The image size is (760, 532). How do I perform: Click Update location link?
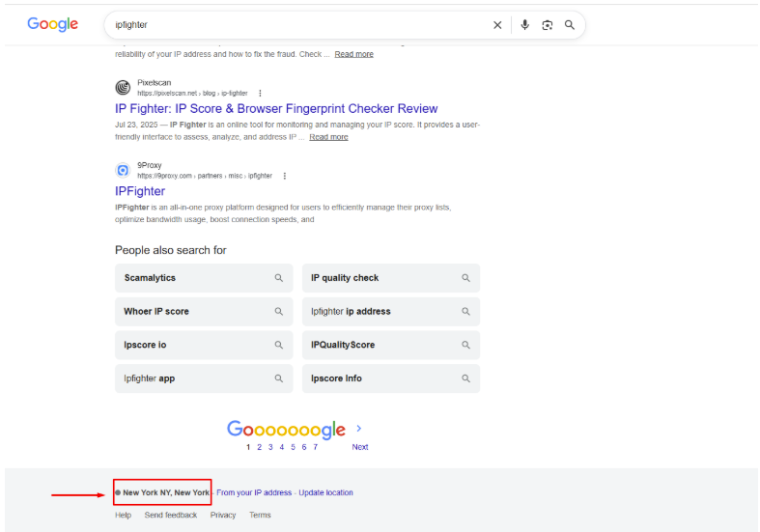point(325,492)
